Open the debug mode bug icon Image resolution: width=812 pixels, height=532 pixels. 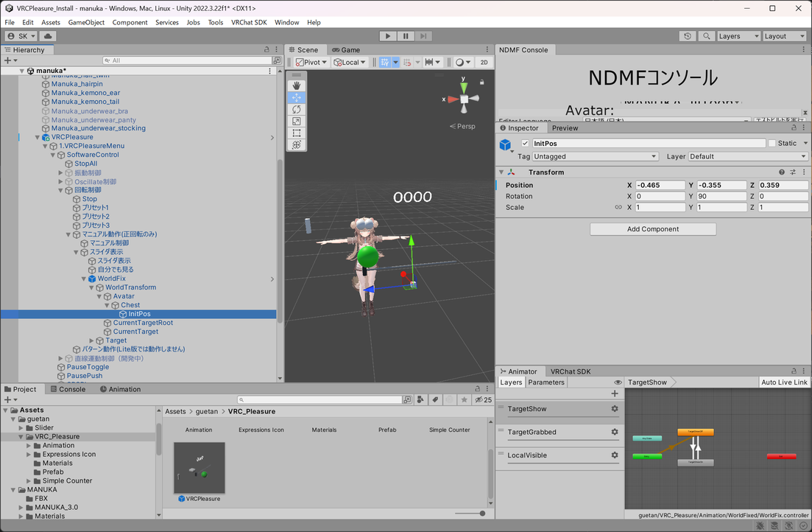tap(760, 526)
